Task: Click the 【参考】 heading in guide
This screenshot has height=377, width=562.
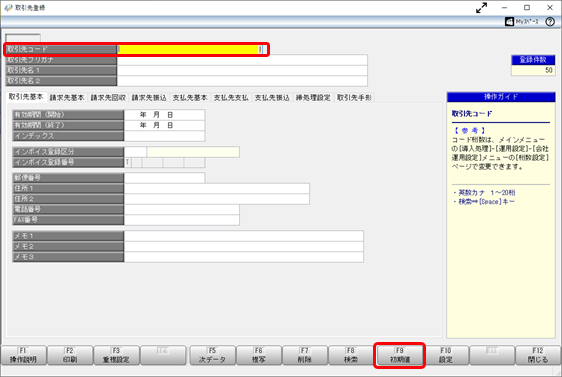Action: [x=470, y=131]
